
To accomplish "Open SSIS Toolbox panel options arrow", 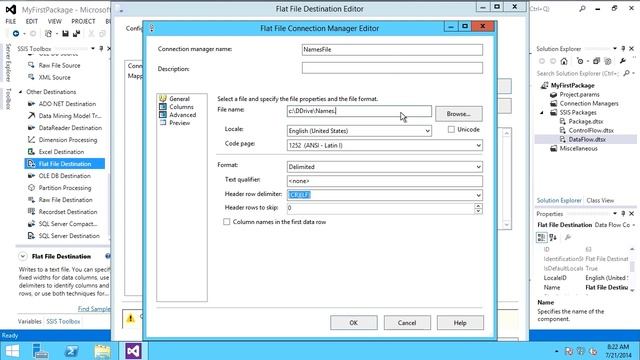I will pos(93,49).
